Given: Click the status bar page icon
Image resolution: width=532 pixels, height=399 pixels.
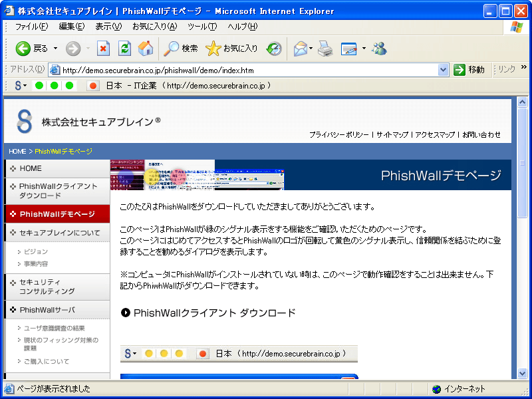Looking at the screenshot, I should 9,389.
